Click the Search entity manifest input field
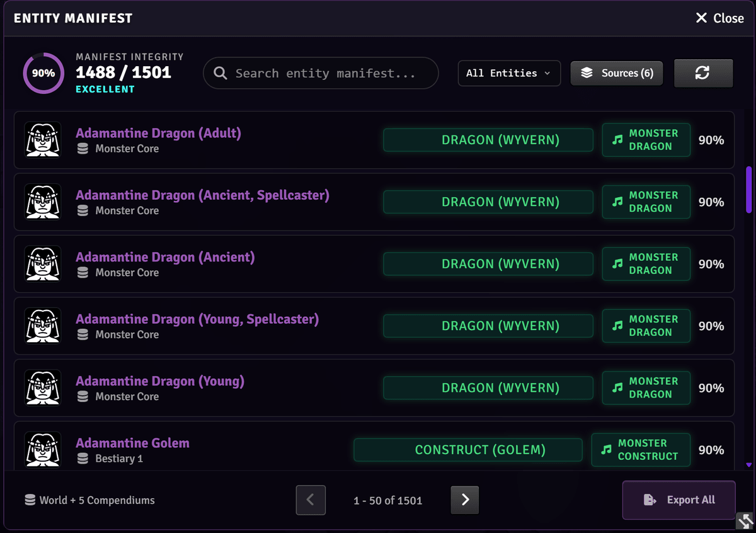Screen dimensions: 756x533 pyautogui.click(x=321, y=73)
